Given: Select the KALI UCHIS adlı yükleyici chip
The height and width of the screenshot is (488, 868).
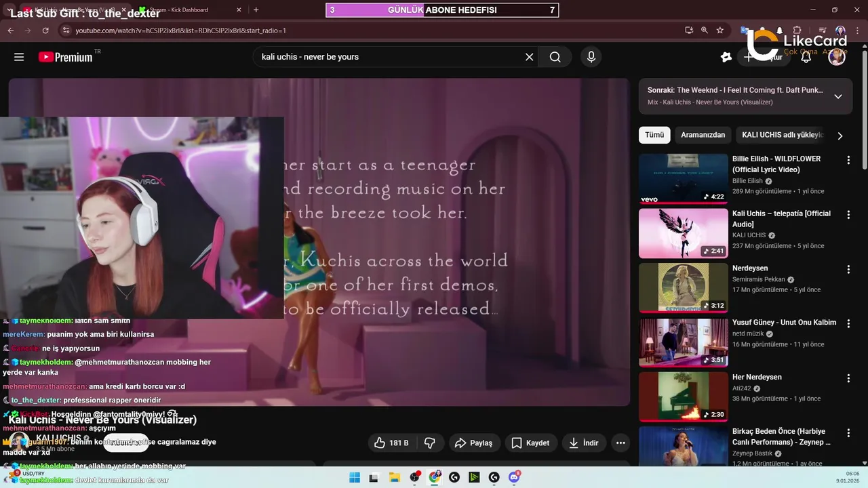Looking at the screenshot, I should (x=782, y=135).
